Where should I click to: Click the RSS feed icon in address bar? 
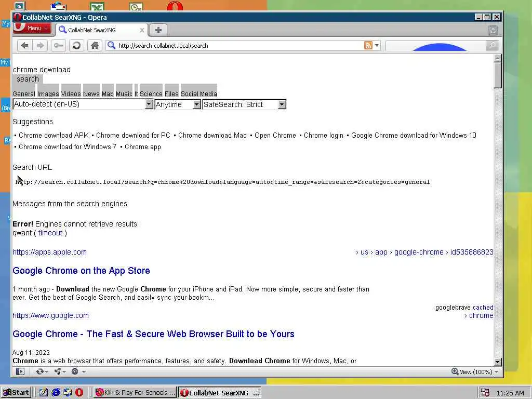368,46
